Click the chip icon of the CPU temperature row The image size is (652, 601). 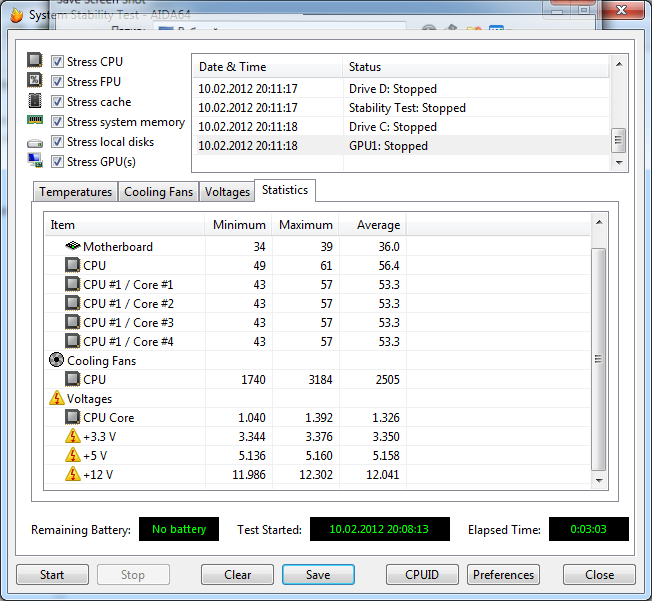(72, 265)
